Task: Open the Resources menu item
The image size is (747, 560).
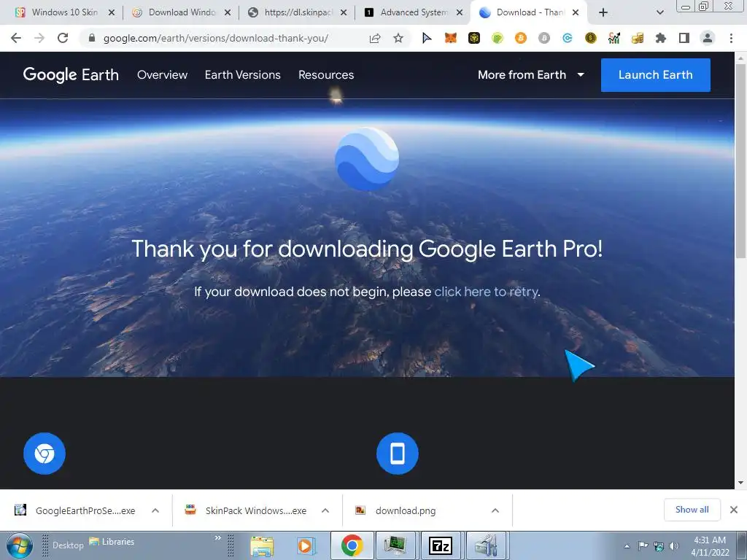Action: pos(326,75)
